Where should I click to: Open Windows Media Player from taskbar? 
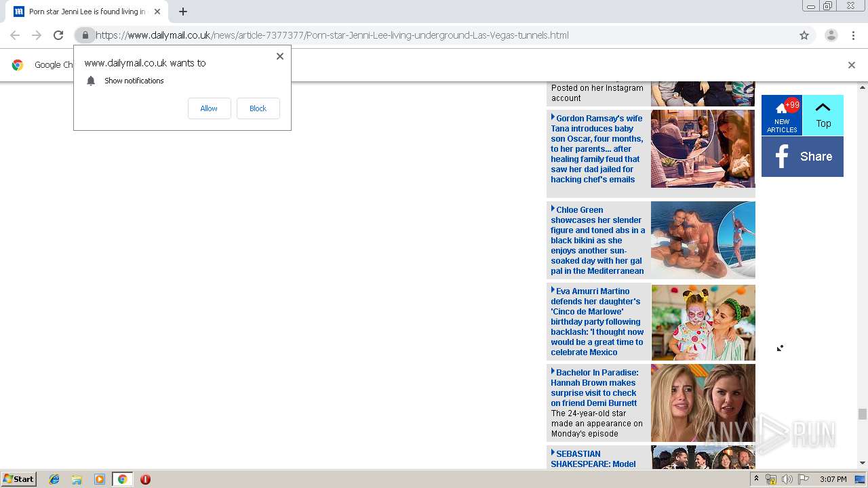point(100,479)
